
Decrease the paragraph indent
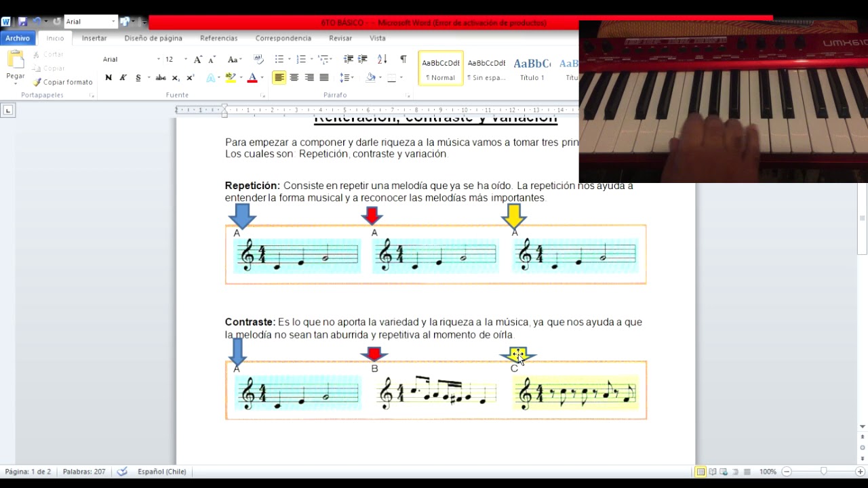pyautogui.click(x=349, y=60)
